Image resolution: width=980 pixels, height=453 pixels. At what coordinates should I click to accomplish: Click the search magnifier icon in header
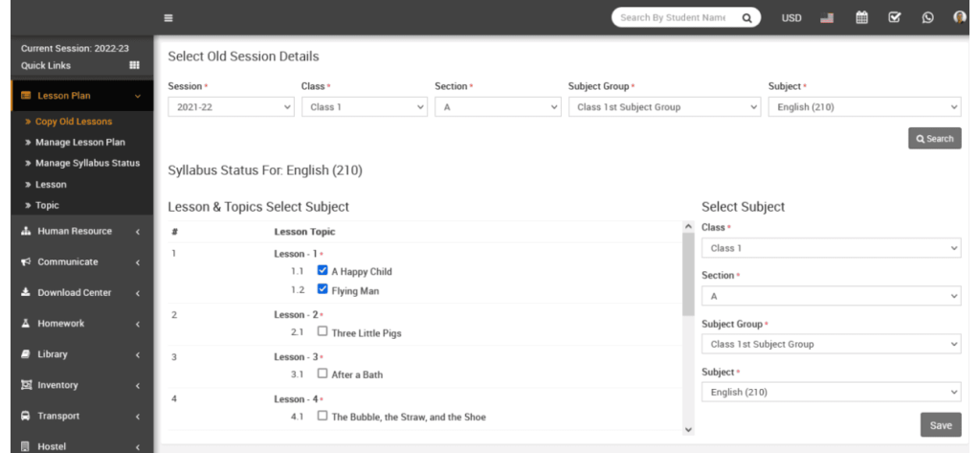click(x=746, y=17)
